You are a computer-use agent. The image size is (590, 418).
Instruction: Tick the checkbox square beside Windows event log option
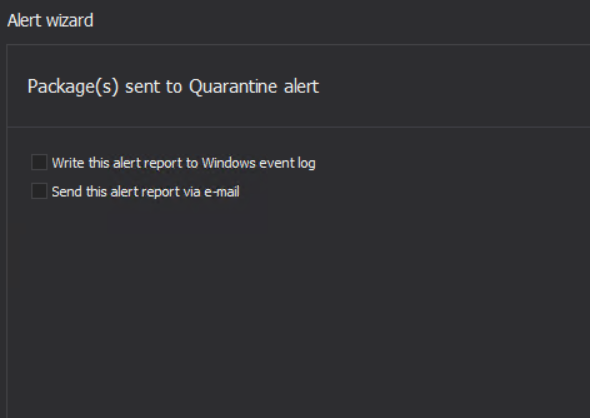(x=39, y=163)
